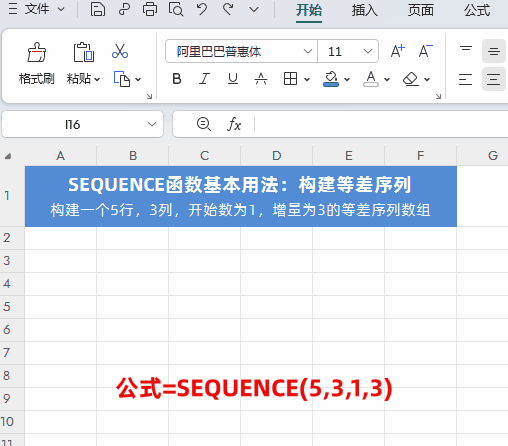Increase font size with A+ icon
508x446 pixels.
397,51
